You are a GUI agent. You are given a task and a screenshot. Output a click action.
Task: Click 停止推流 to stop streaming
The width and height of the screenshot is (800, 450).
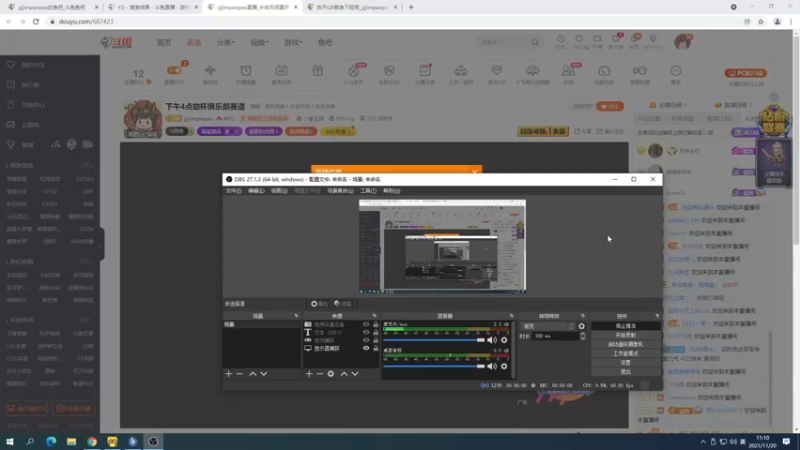point(626,326)
